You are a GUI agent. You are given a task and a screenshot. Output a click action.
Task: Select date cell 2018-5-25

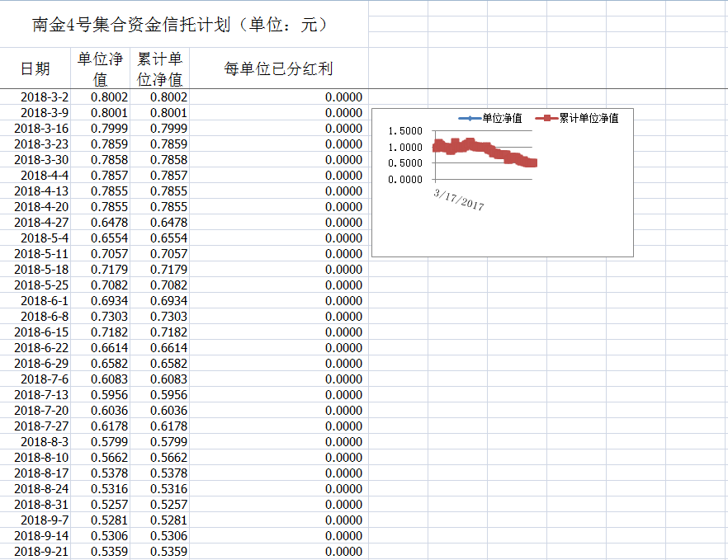coord(35,285)
